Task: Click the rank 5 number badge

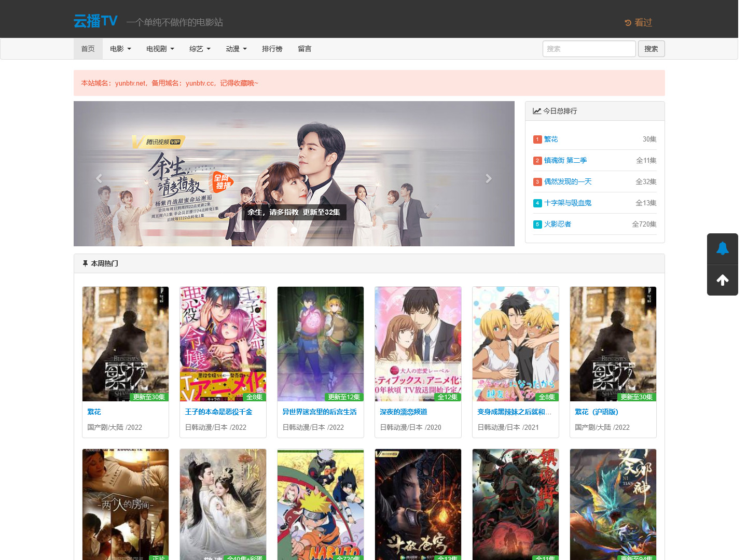Action: [537, 225]
